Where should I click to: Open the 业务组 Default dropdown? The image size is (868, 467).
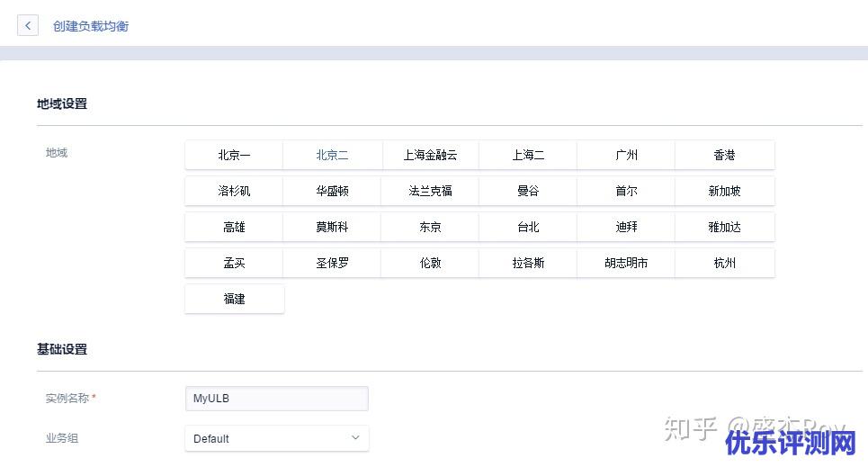coord(276,438)
